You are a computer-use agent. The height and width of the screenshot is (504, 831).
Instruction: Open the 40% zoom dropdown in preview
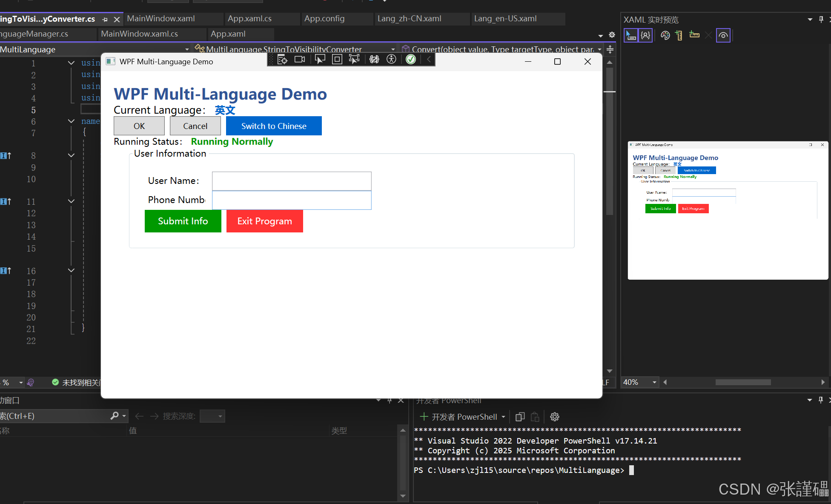pyautogui.click(x=654, y=382)
